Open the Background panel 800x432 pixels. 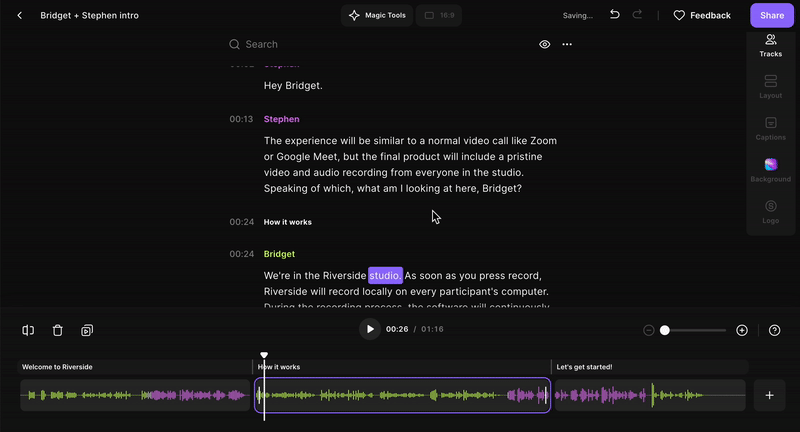tap(770, 170)
